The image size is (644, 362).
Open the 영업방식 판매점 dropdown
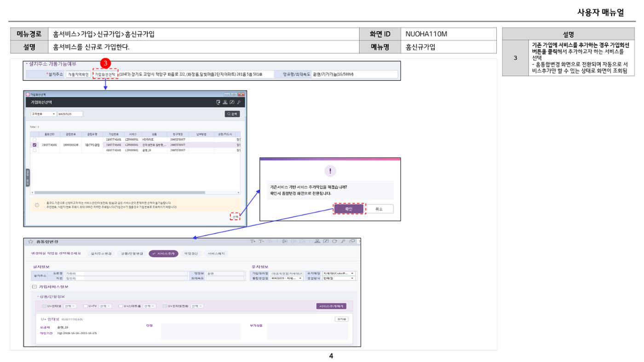pos(339,278)
